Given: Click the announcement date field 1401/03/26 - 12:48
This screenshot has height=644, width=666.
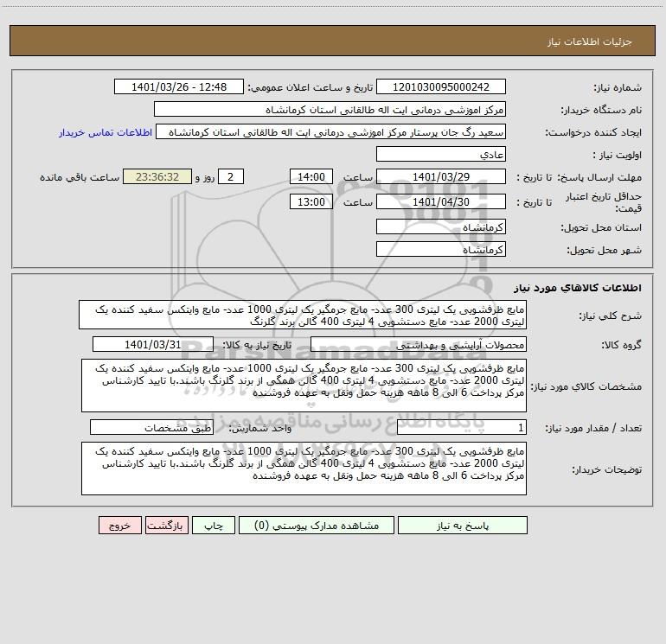Looking at the screenshot, I should (x=179, y=87).
